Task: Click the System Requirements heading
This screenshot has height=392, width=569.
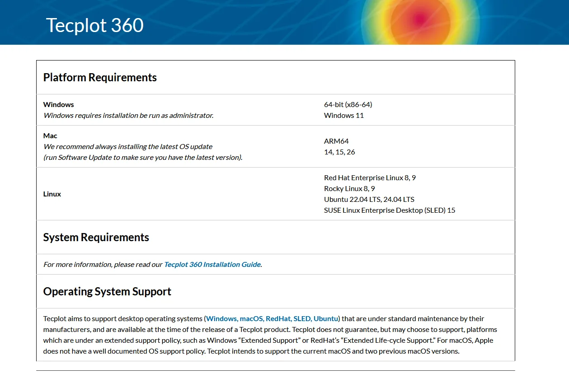Action: (96, 237)
